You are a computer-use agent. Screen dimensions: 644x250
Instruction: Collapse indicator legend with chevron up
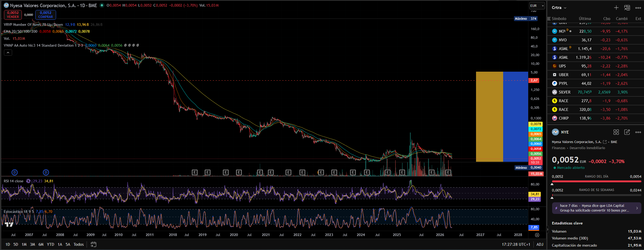point(8,53)
